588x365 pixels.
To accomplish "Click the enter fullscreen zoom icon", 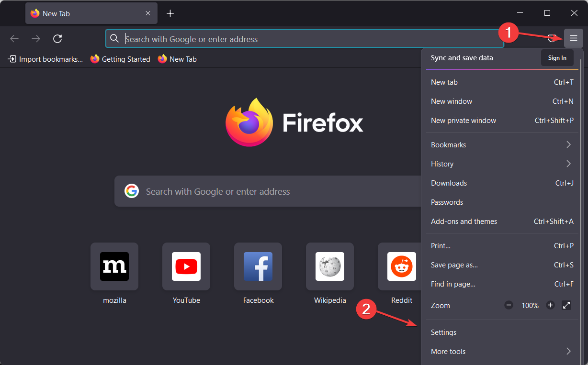I will (x=566, y=305).
